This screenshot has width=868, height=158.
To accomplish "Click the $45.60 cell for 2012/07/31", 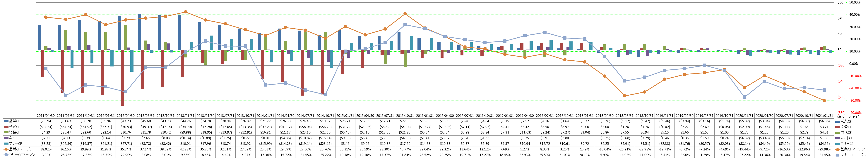I will click(x=145, y=121).
